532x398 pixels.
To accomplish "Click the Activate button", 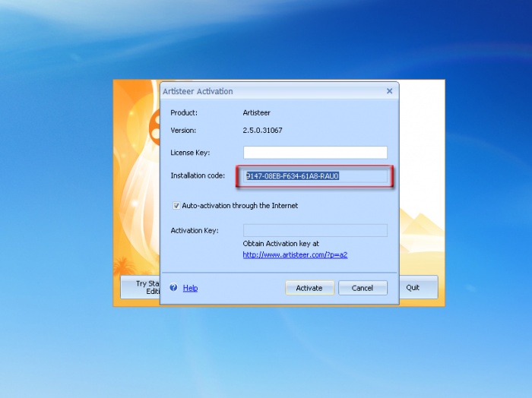I will [x=309, y=288].
